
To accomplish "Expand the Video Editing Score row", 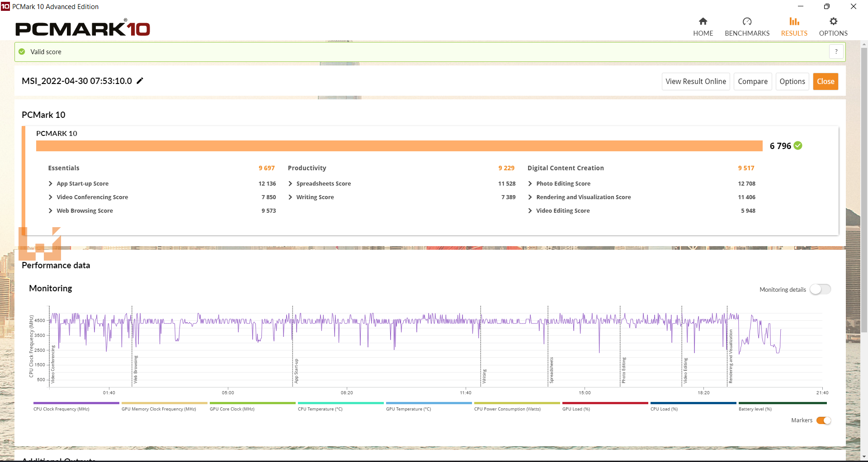I will [530, 211].
